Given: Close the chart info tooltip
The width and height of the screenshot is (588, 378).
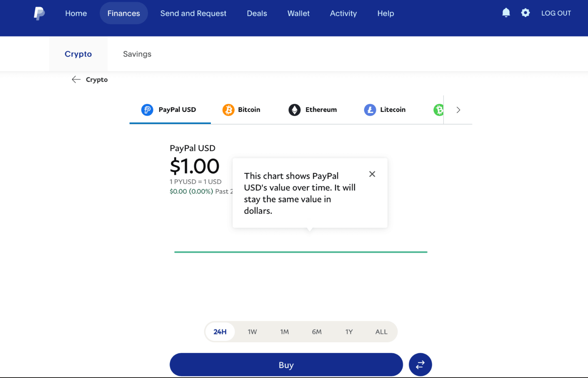Looking at the screenshot, I should [x=372, y=174].
